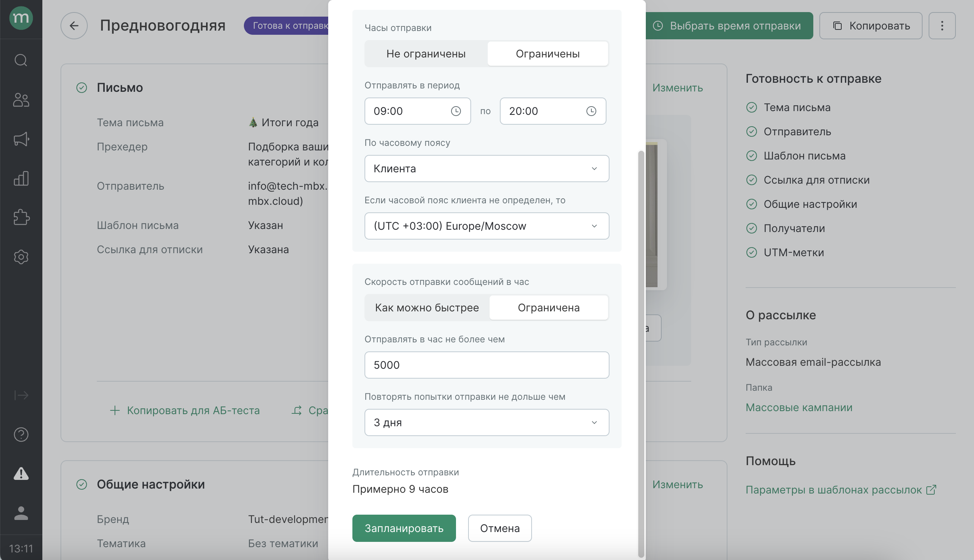Click check icon next to Общие настройки readiness
The image size is (974, 560).
pos(751,204)
